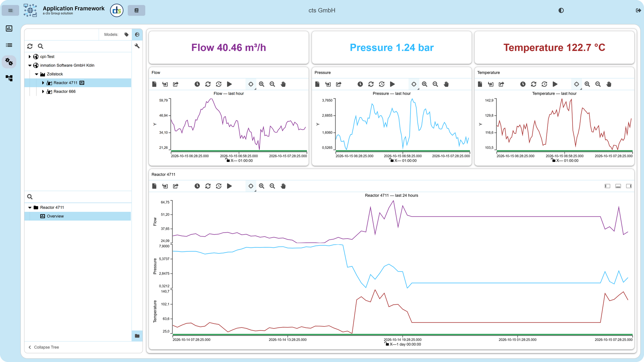Click the Temperature 122.7 °C value card
The height and width of the screenshot is (362, 644).
tap(554, 48)
